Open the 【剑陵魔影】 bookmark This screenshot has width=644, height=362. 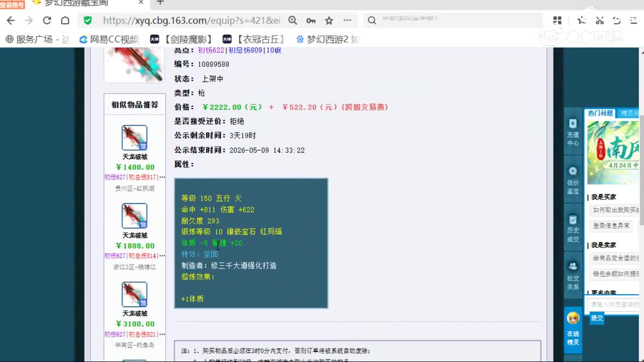click(x=182, y=39)
